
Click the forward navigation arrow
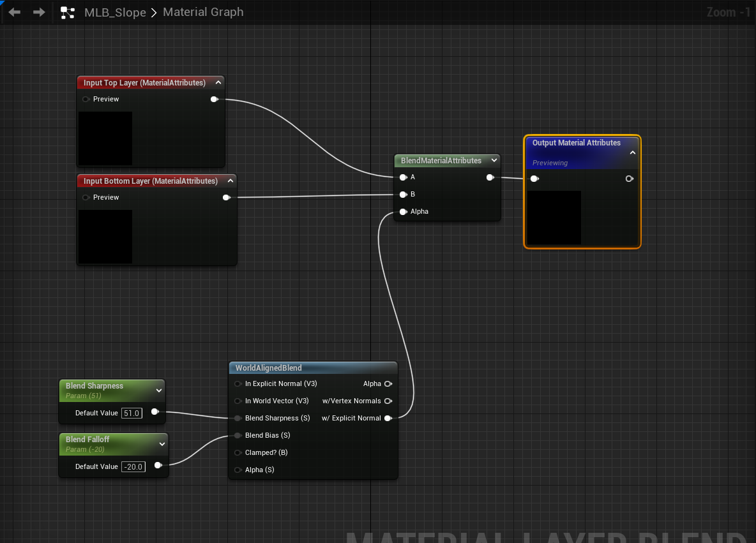[x=38, y=11]
